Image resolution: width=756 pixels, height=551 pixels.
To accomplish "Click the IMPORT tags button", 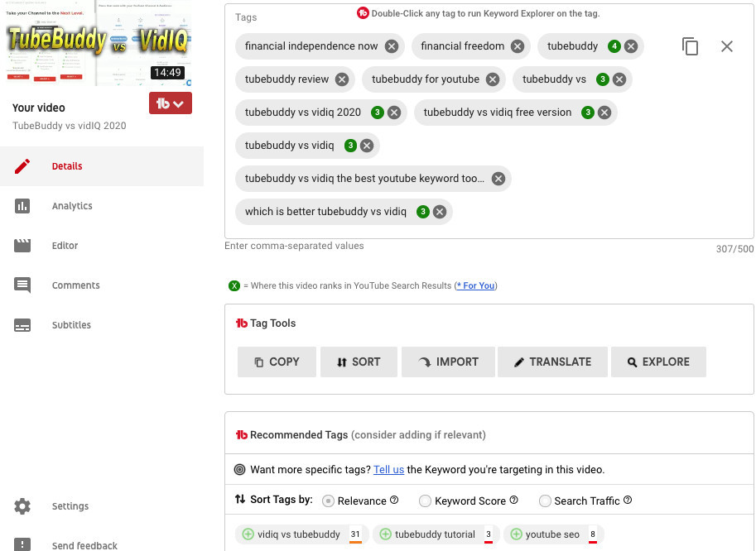I will 448,362.
